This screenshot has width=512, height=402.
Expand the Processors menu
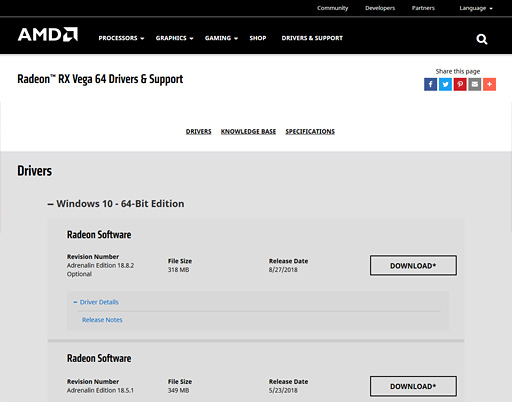tap(121, 38)
